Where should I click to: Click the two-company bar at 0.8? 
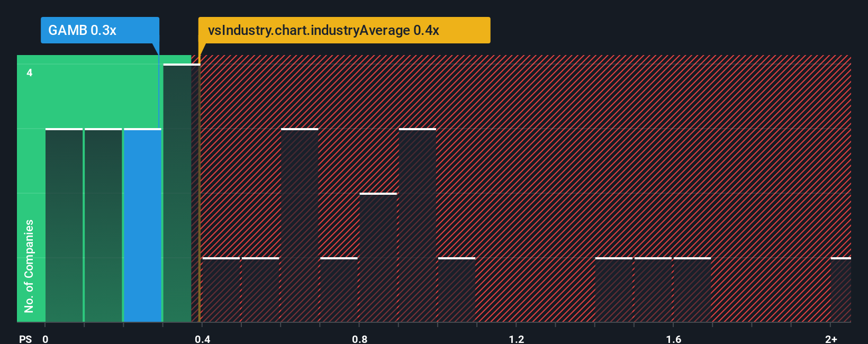click(x=378, y=257)
